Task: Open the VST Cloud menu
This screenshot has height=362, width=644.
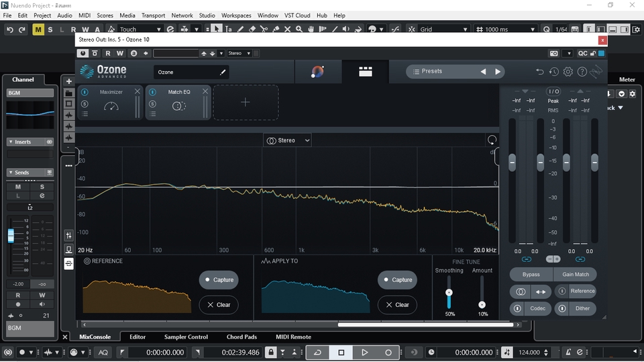Action: (297, 15)
